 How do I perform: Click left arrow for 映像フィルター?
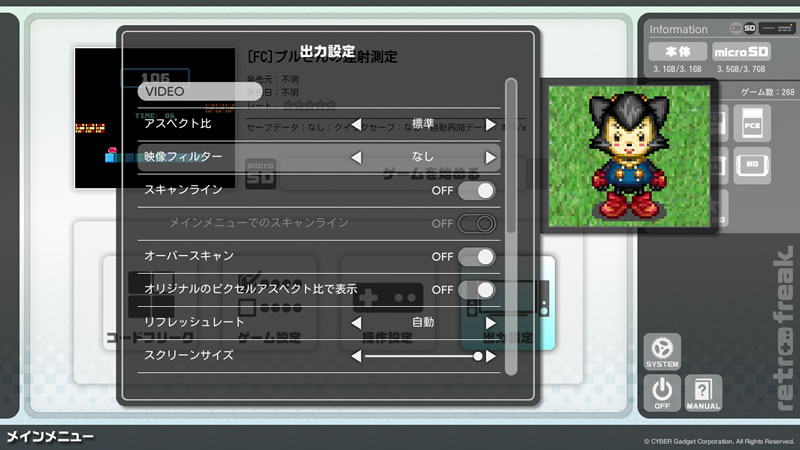[355, 157]
